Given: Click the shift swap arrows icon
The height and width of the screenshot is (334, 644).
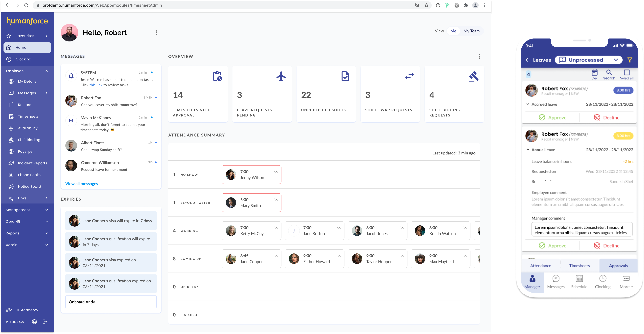Looking at the screenshot, I should coord(409,76).
